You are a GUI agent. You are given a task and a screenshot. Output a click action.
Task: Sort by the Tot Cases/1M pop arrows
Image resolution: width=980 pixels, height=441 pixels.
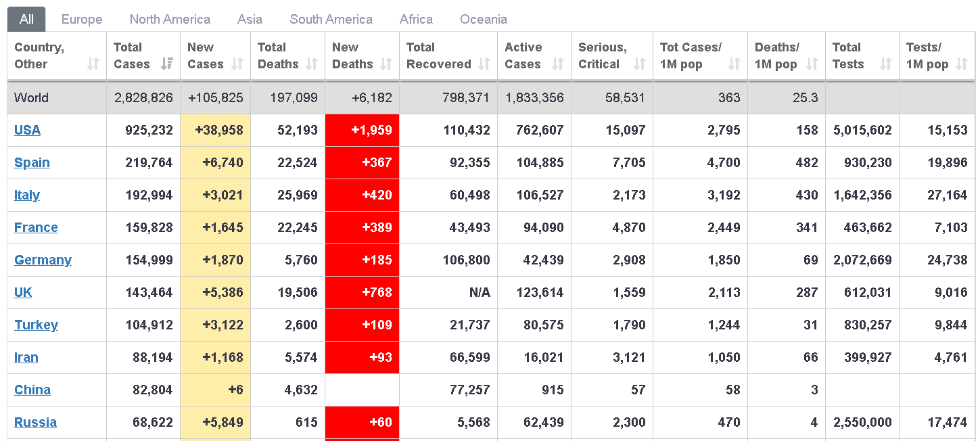(734, 64)
